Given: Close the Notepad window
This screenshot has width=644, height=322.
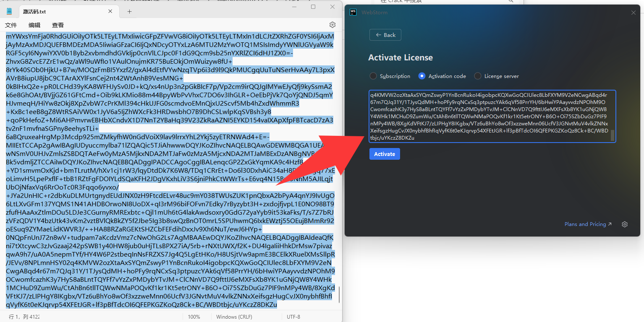Looking at the screenshot, I should click(x=332, y=7).
